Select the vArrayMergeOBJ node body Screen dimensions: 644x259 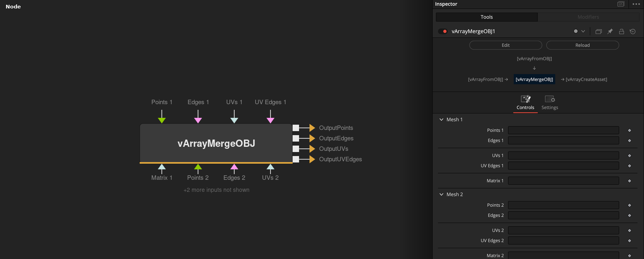(x=216, y=143)
